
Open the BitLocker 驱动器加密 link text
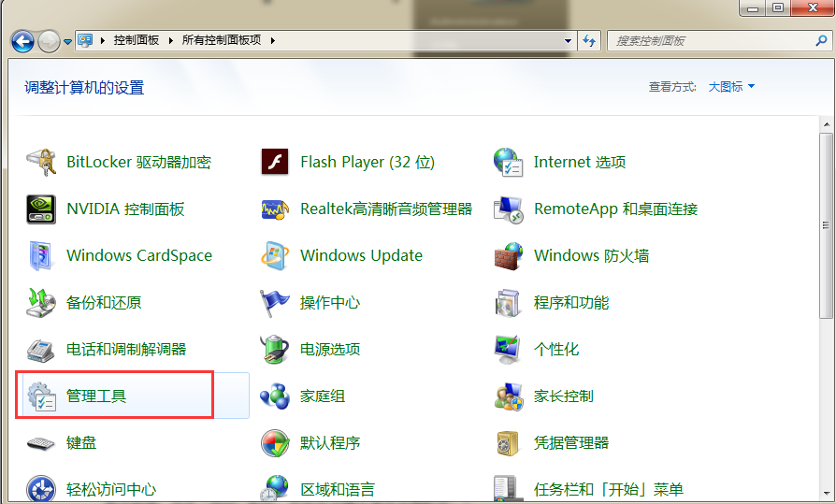(138, 162)
